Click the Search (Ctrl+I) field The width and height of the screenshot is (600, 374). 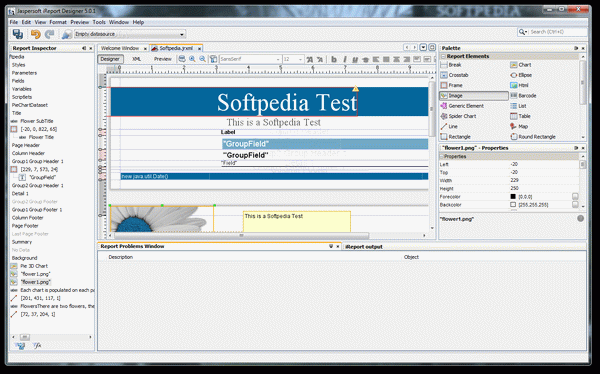557,32
